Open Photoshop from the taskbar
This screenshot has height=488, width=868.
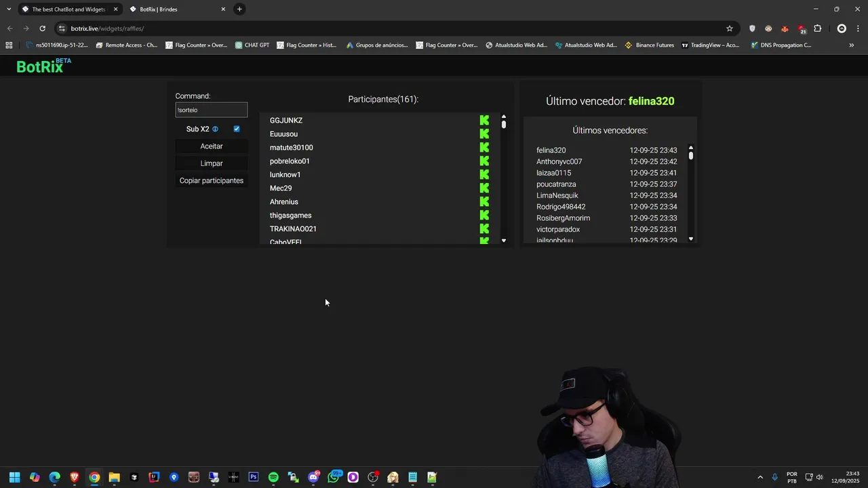click(x=254, y=477)
